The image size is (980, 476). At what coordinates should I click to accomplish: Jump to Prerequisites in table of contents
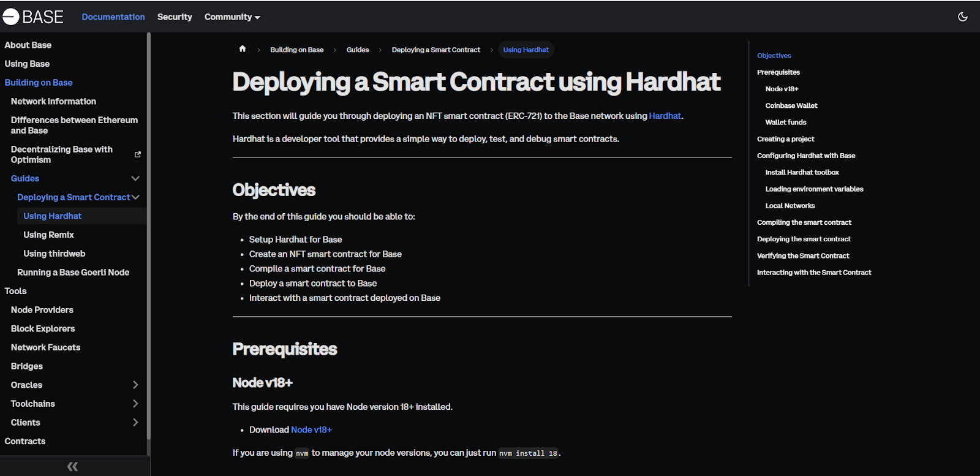tap(778, 72)
